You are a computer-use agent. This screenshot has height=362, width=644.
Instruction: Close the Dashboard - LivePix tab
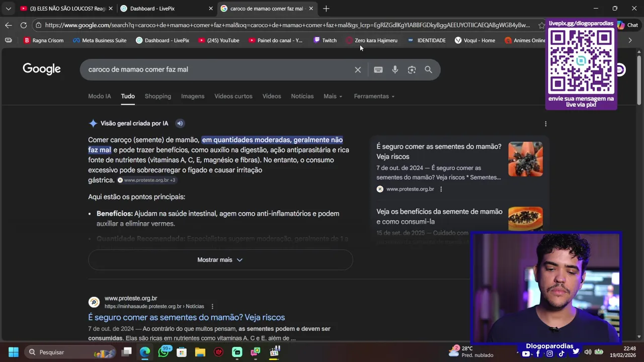click(x=211, y=9)
